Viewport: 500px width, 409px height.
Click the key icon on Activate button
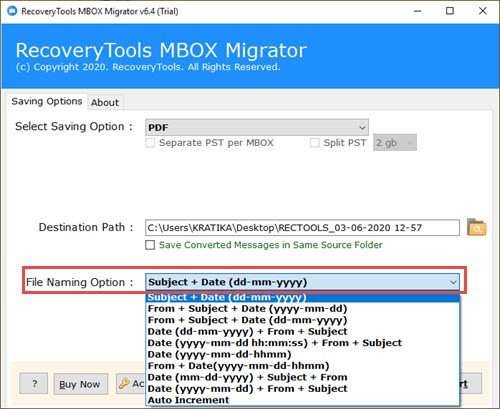tap(124, 383)
